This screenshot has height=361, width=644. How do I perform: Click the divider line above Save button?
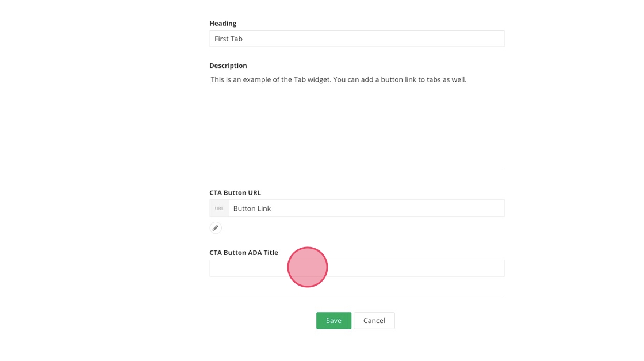(x=356, y=298)
